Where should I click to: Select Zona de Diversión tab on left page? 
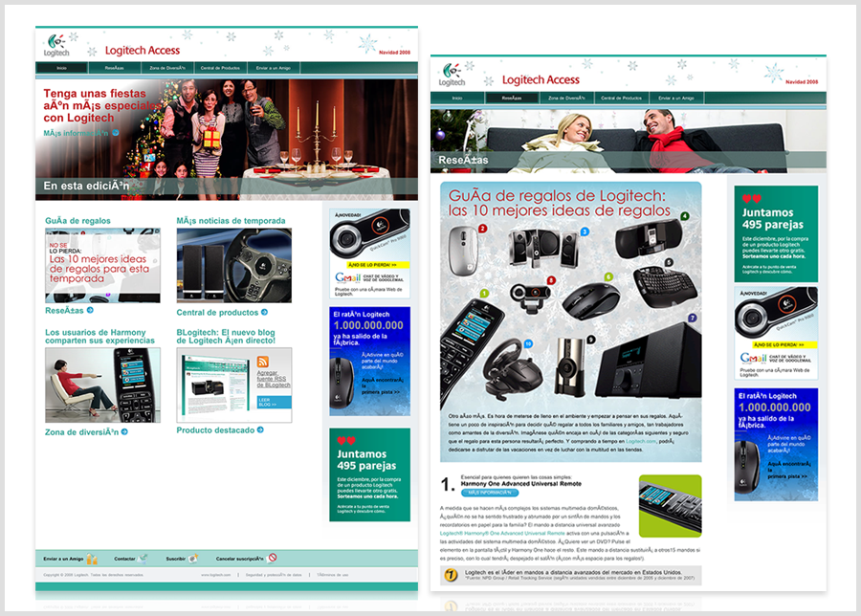166,68
